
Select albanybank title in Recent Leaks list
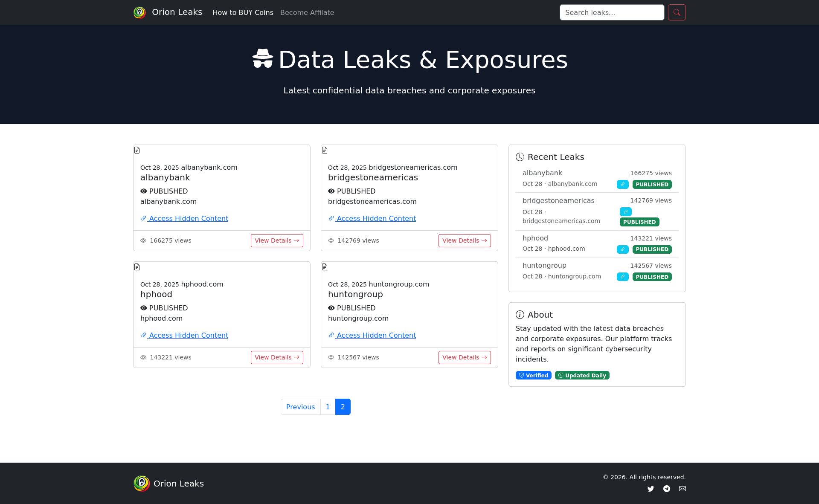coord(542,173)
